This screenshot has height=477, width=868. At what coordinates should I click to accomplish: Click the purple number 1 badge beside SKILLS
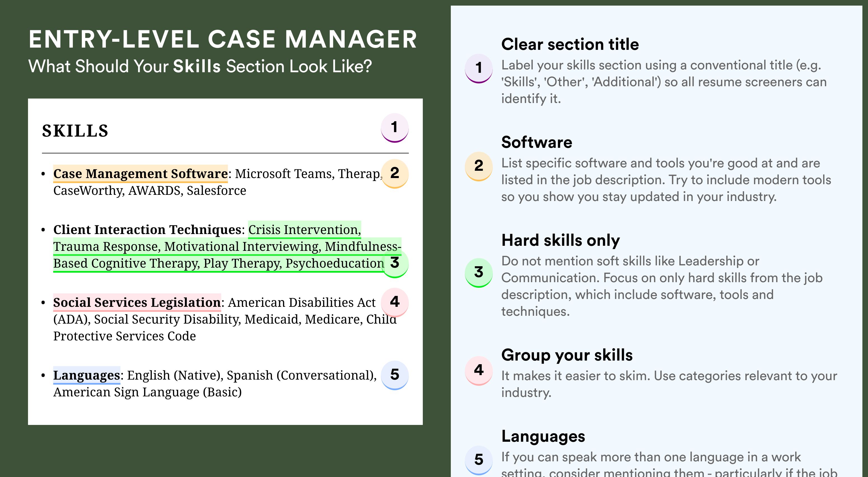click(x=395, y=128)
